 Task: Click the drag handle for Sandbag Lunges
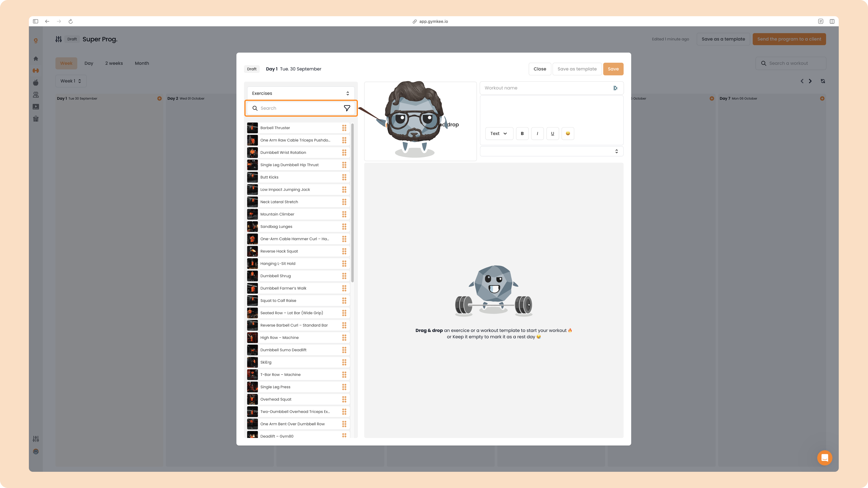pos(344,226)
